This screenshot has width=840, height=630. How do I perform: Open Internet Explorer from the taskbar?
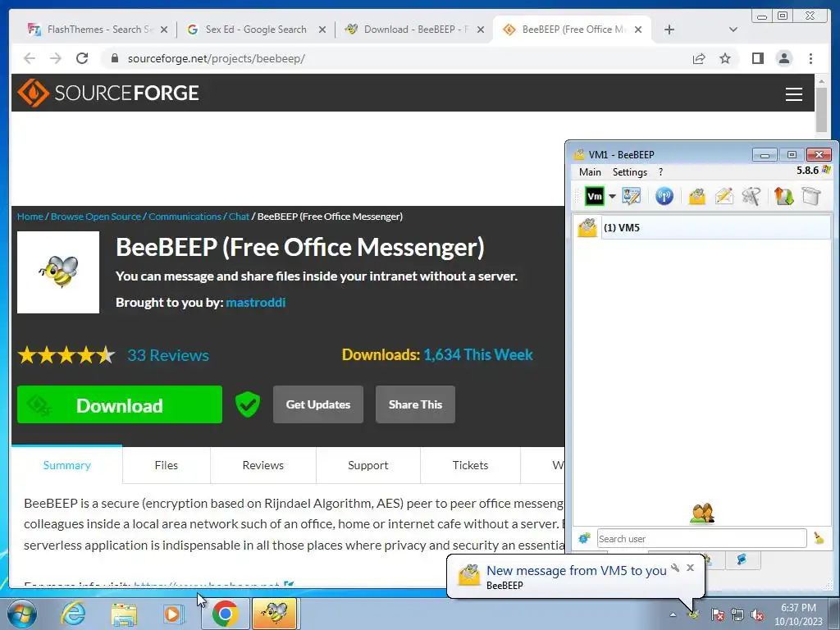[x=73, y=614]
